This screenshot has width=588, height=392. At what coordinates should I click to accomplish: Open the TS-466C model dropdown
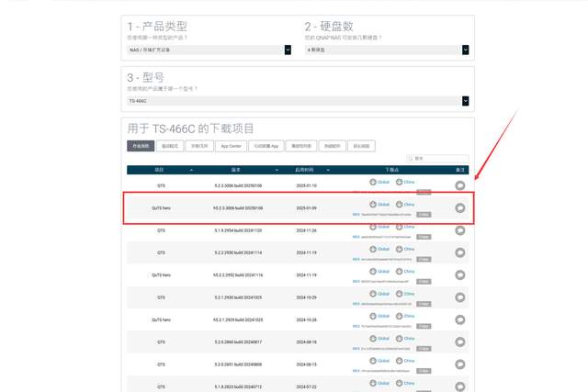298,101
